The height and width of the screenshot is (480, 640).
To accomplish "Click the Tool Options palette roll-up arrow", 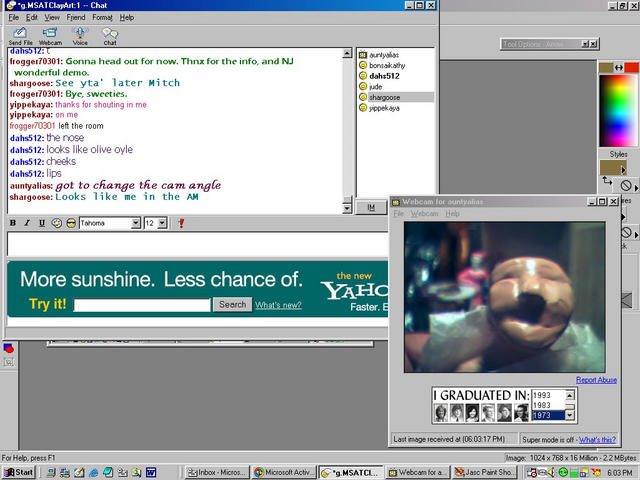I will 585,44.
